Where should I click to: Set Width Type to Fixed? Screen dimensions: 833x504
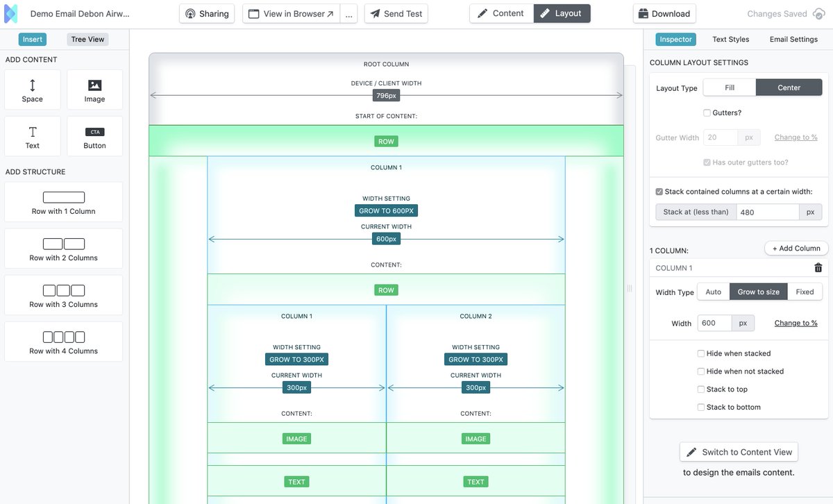click(805, 292)
